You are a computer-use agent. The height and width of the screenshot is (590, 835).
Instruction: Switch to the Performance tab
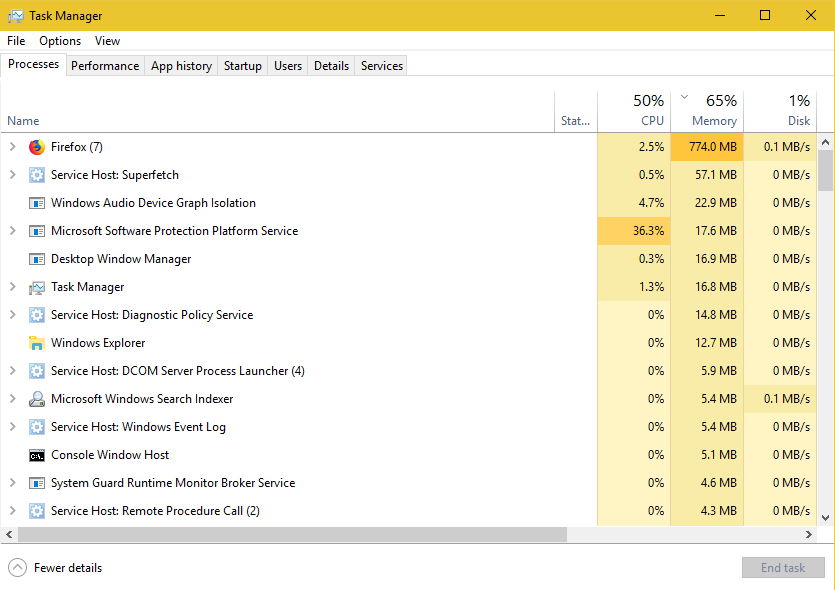coord(105,66)
